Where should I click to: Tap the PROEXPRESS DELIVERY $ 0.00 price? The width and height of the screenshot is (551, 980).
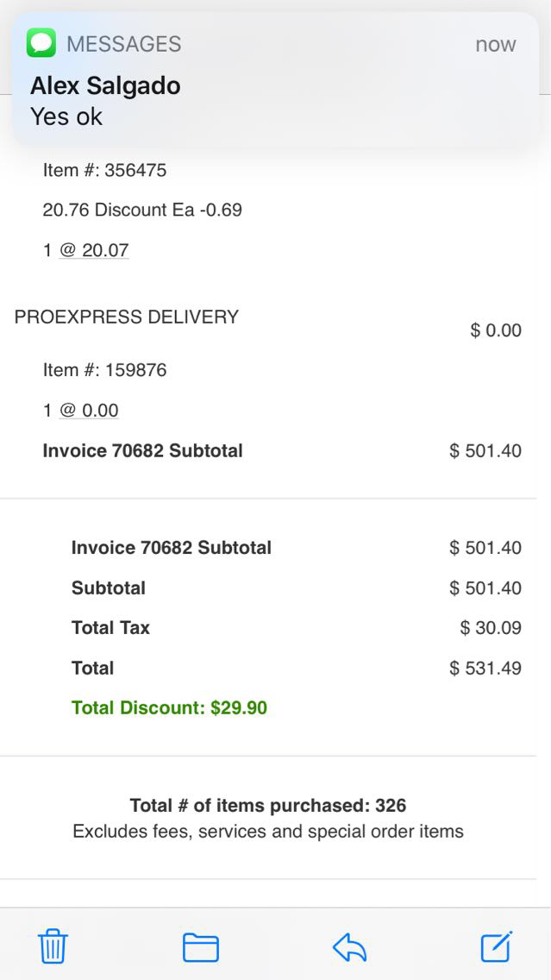(x=496, y=330)
